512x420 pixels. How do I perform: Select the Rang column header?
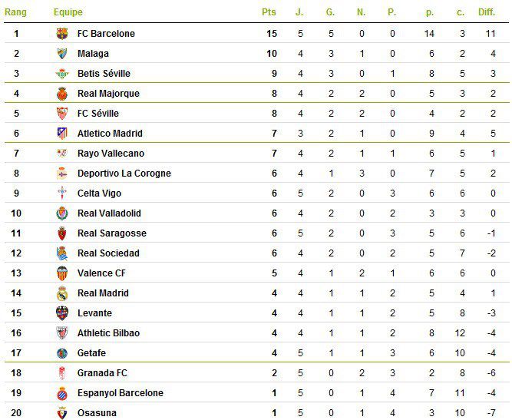[x=15, y=12]
